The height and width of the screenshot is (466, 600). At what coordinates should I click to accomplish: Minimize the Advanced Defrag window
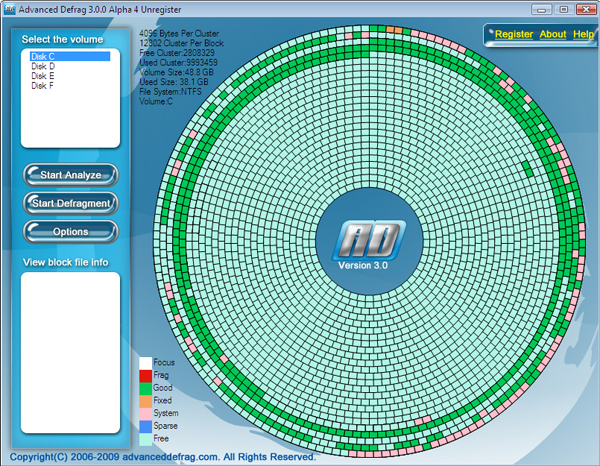pyautogui.click(x=541, y=10)
